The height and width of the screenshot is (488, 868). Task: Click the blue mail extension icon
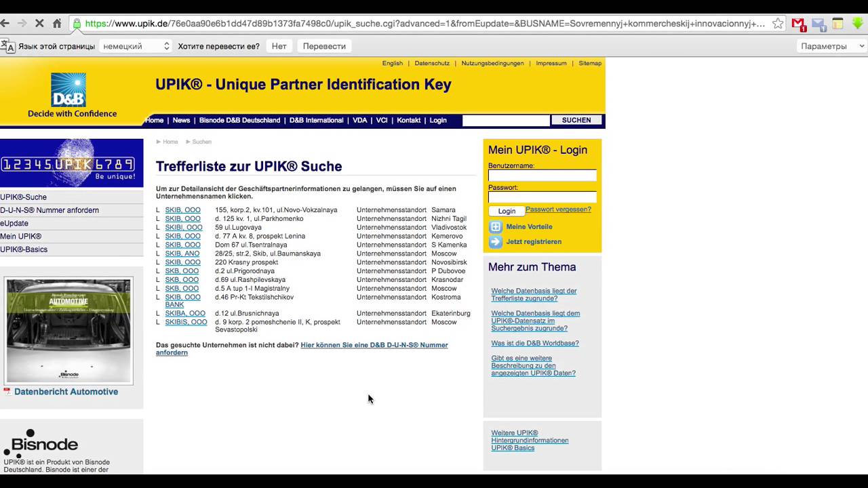(x=818, y=24)
